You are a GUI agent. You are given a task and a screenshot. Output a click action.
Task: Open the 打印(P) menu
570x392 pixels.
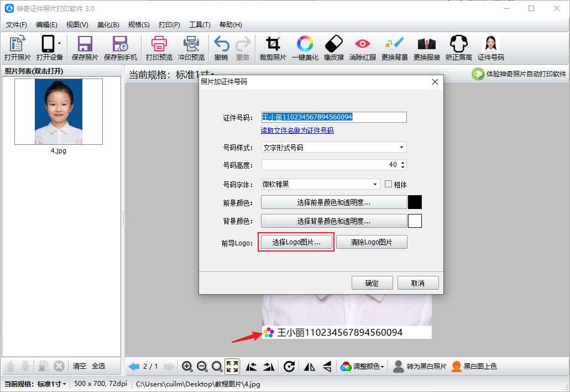point(169,25)
